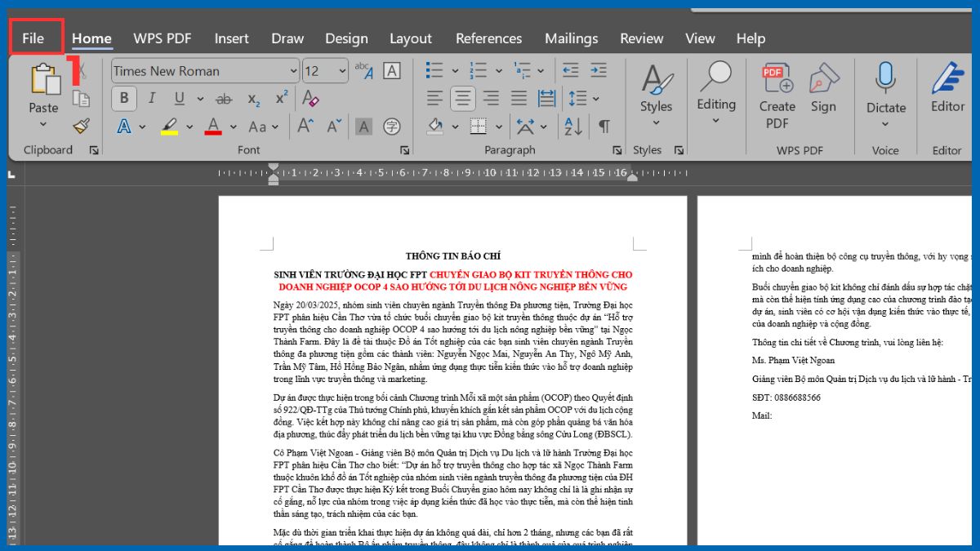Select center text alignment
This screenshot has height=551, width=980.
coord(462,99)
